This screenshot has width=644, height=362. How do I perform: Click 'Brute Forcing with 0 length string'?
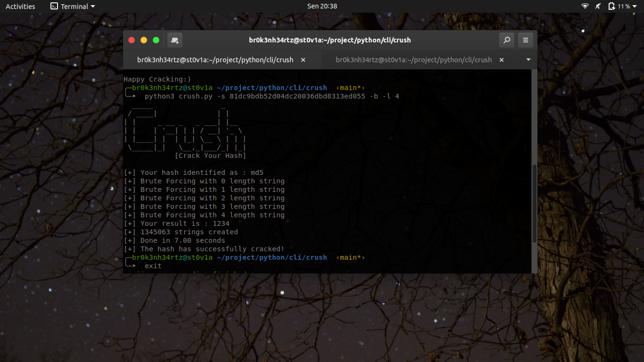[204, 181]
